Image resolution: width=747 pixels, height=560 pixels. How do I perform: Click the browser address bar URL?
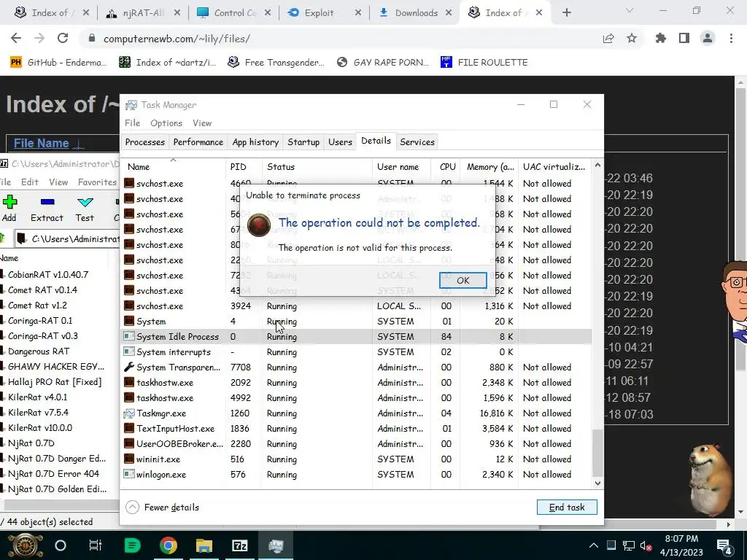(177, 39)
